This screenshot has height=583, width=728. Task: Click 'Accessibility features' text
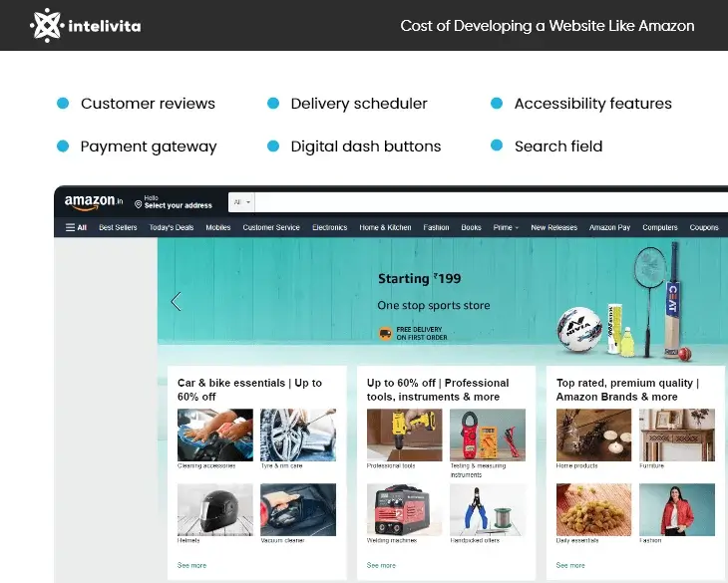593,104
